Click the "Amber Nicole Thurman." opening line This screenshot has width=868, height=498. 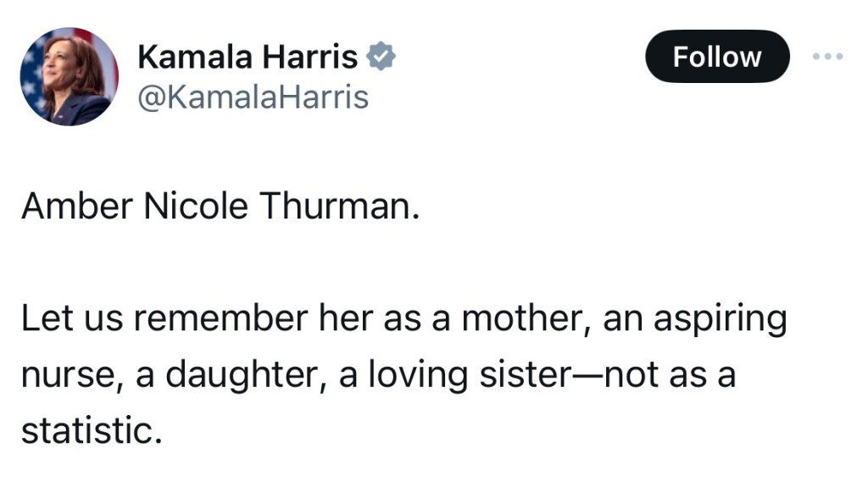[x=220, y=207]
